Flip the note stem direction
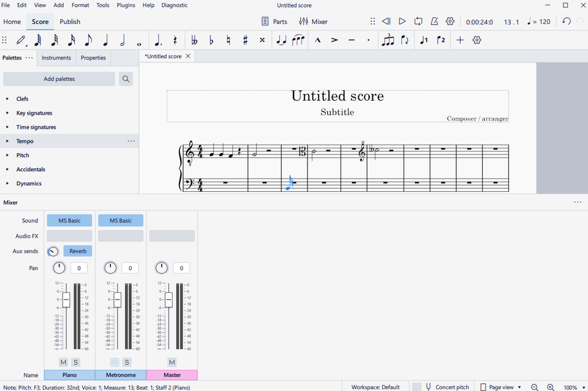The image size is (588, 391). click(x=405, y=40)
